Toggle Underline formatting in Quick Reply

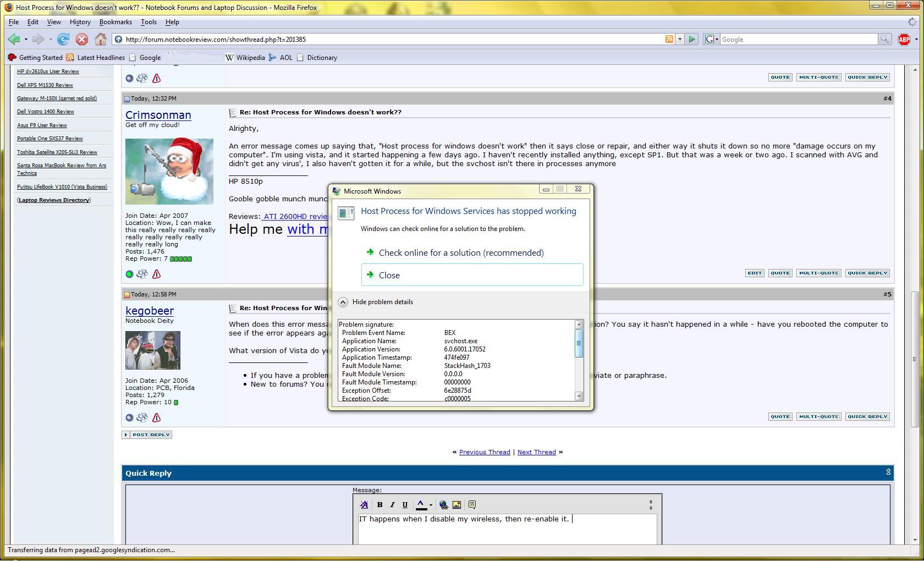[405, 504]
